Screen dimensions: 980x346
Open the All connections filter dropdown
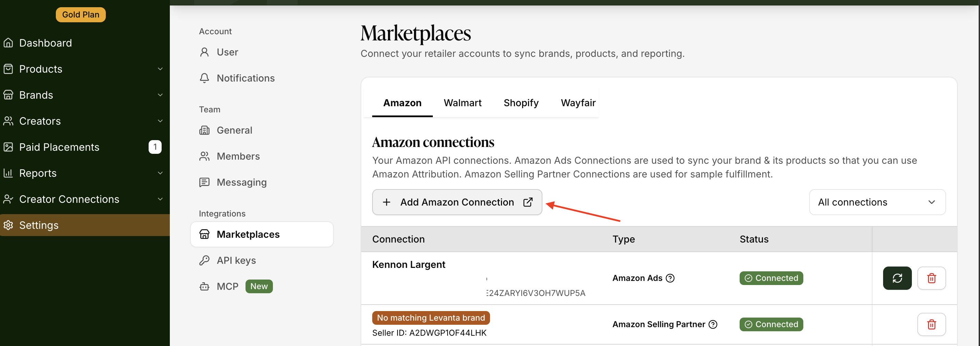coord(877,202)
